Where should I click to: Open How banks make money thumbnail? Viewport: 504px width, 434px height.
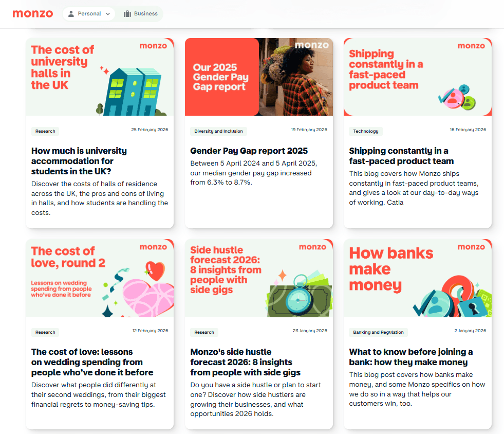tap(418, 278)
